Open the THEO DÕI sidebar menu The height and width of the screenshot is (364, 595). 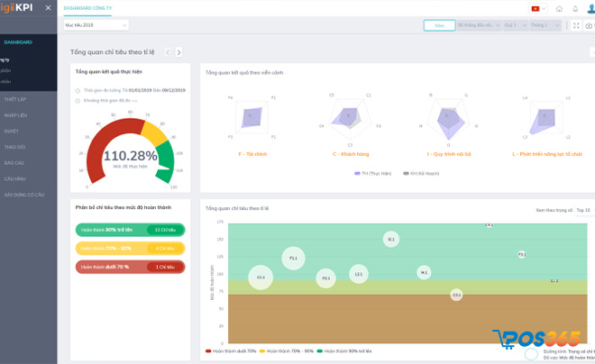click(x=14, y=147)
